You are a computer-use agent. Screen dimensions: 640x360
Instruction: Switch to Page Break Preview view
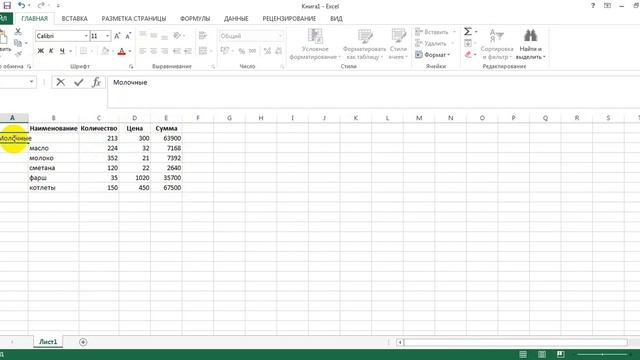pos(561,354)
